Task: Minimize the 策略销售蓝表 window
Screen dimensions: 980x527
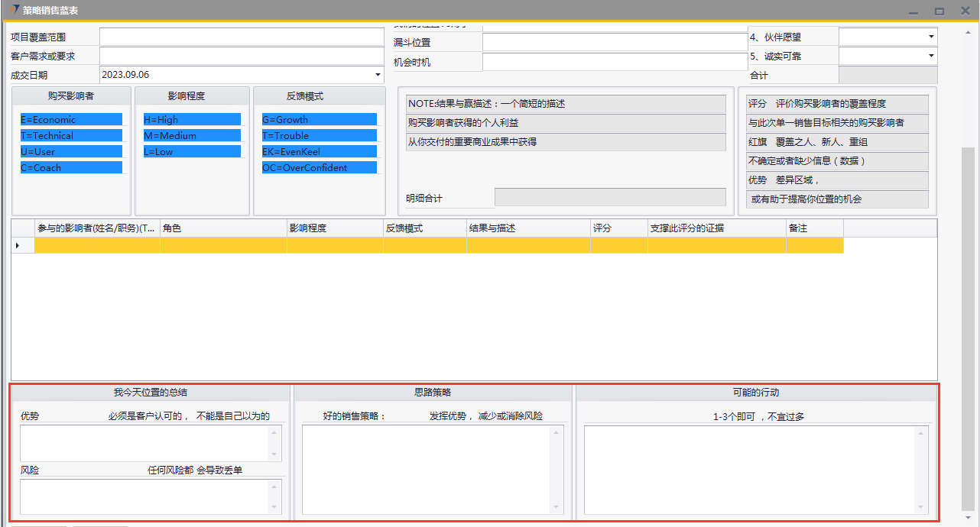Action: [913, 11]
